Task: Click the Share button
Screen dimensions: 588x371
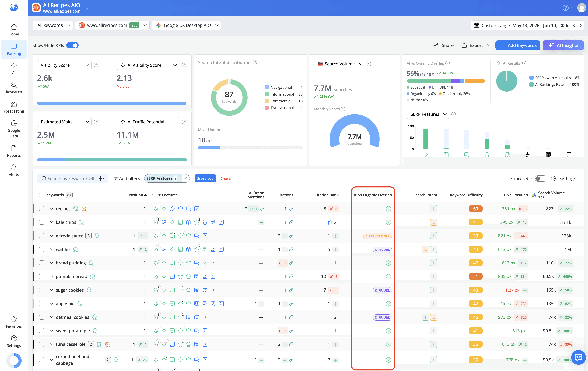Action: click(x=444, y=45)
